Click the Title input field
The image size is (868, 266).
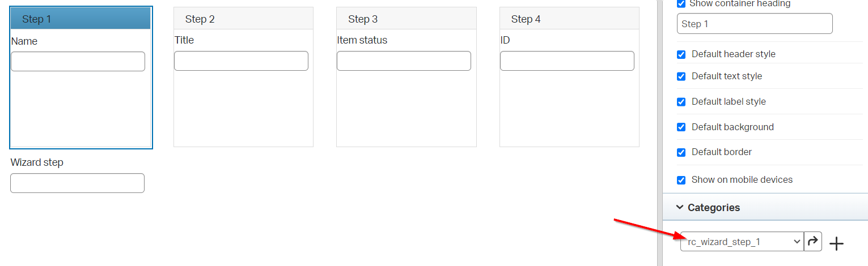point(241,61)
